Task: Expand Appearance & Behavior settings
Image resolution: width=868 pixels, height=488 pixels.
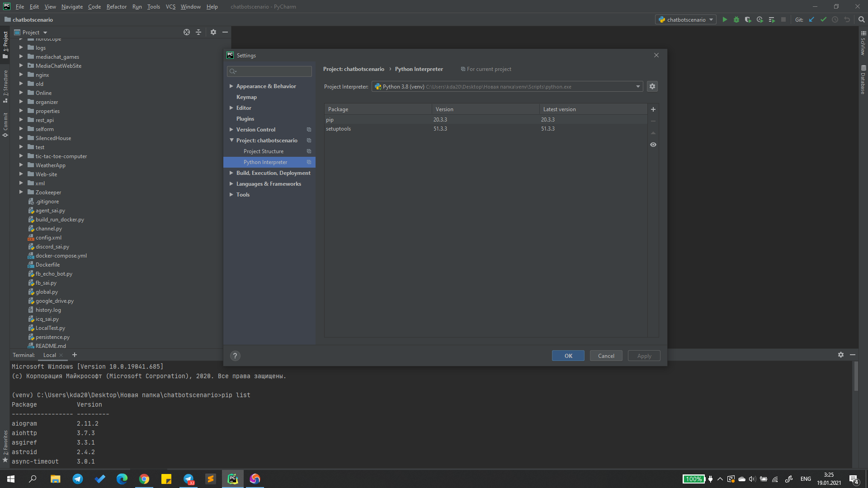Action: point(231,86)
